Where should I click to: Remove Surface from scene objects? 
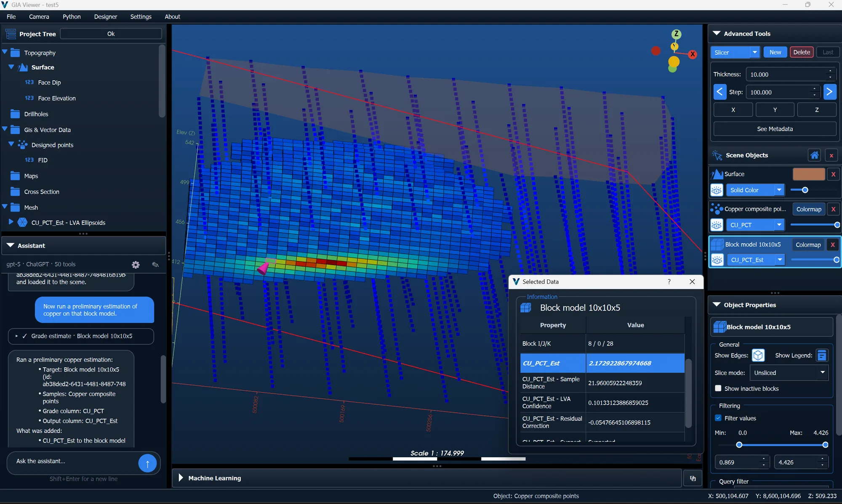(833, 174)
